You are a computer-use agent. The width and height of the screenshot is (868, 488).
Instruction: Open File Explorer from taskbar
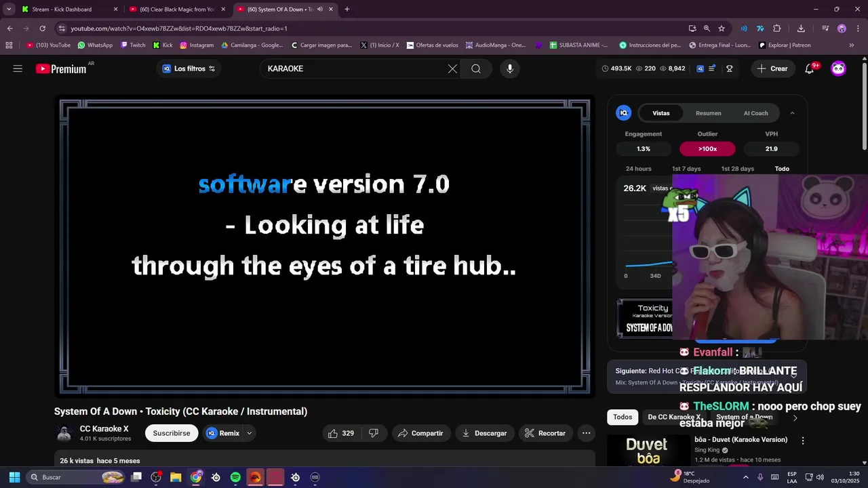pyautogui.click(x=176, y=477)
